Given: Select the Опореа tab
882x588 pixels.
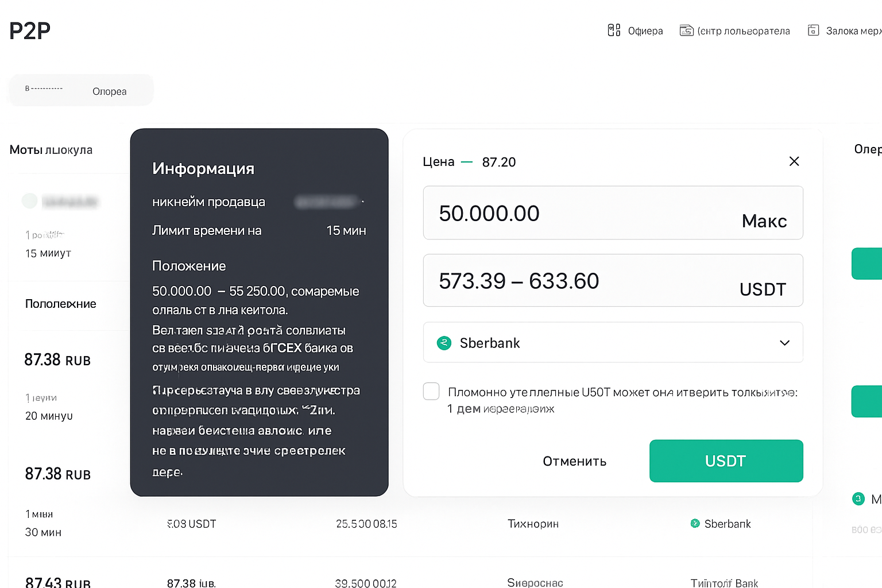Looking at the screenshot, I should point(110,91).
